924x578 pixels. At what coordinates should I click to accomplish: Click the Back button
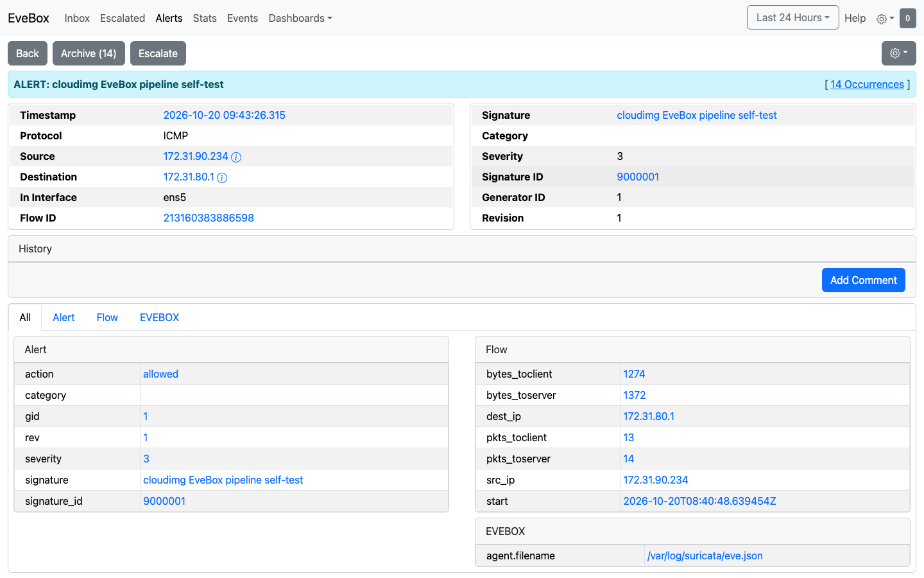[x=28, y=53]
